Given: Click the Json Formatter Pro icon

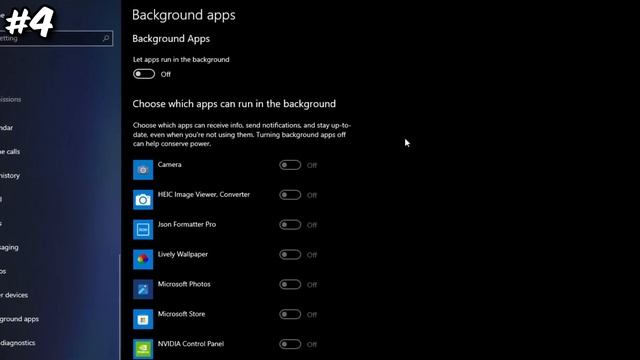Looking at the screenshot, I should [143, 229].
